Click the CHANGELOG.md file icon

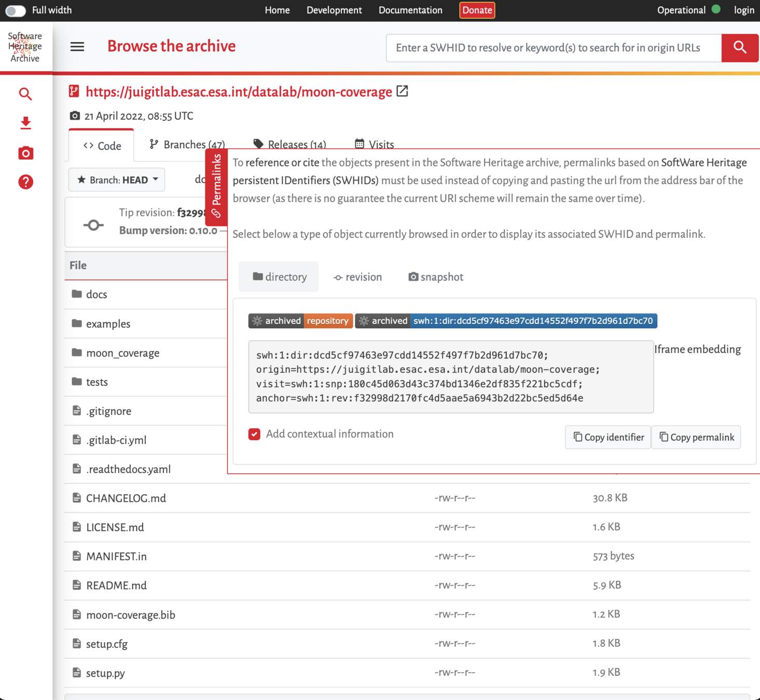click(x=77, y=498)
